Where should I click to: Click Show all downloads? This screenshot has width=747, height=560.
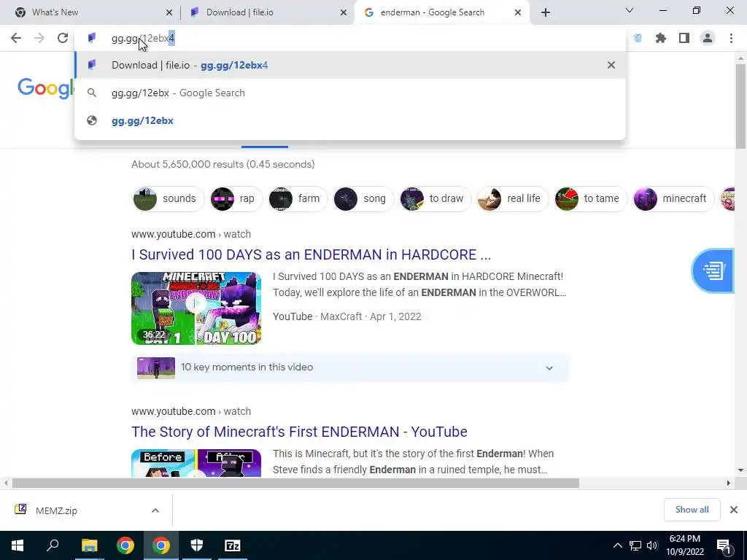pyautogui.click(x=692, y=510)
